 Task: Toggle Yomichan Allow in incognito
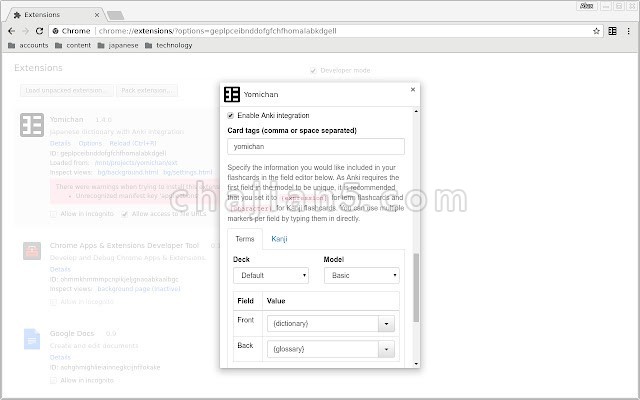tap(53, 214)
